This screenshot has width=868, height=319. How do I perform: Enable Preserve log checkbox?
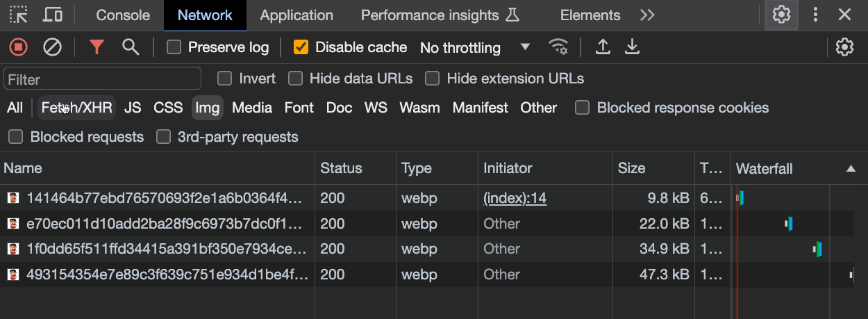pyautogui.click(x=174, y=47)
